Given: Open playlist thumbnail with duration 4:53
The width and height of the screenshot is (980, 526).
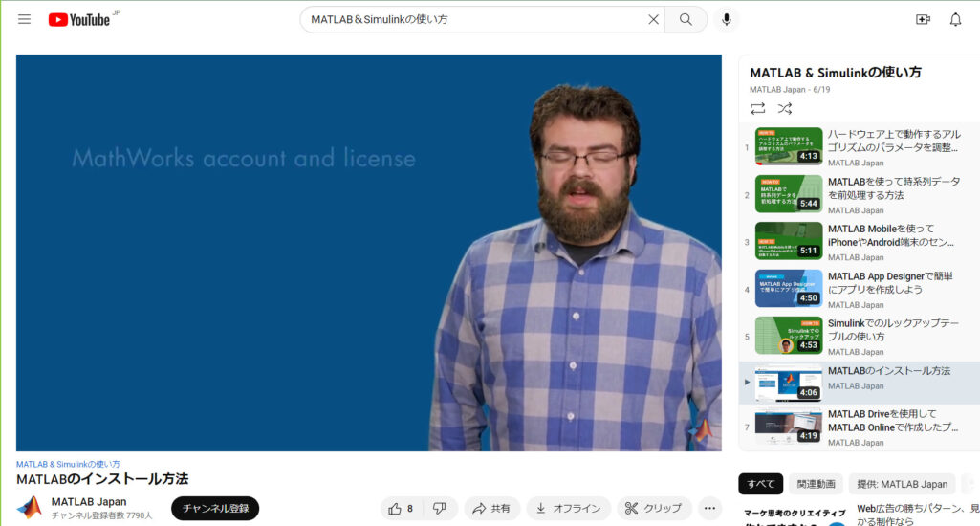Looking at the screenshot, I should tap(789, 336).
